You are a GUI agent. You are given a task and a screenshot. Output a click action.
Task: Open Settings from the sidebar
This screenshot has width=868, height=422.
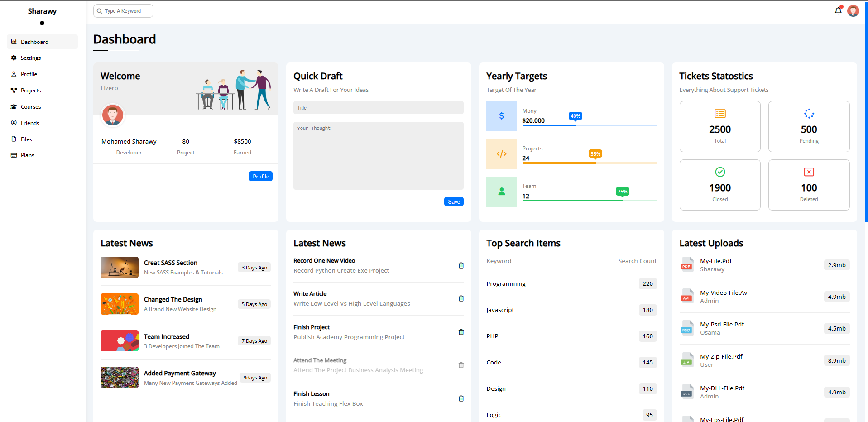click(x=31, y=58)
